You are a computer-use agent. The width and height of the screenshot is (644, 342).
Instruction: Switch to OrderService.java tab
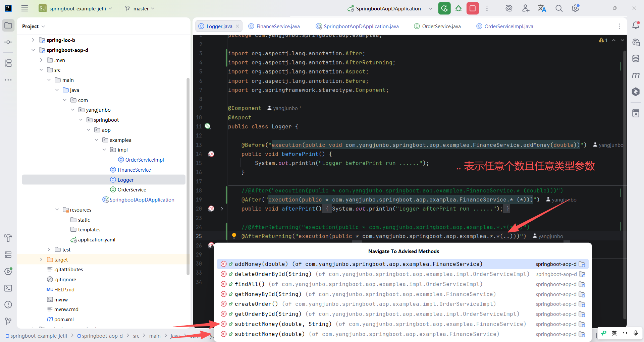[437, 26]
